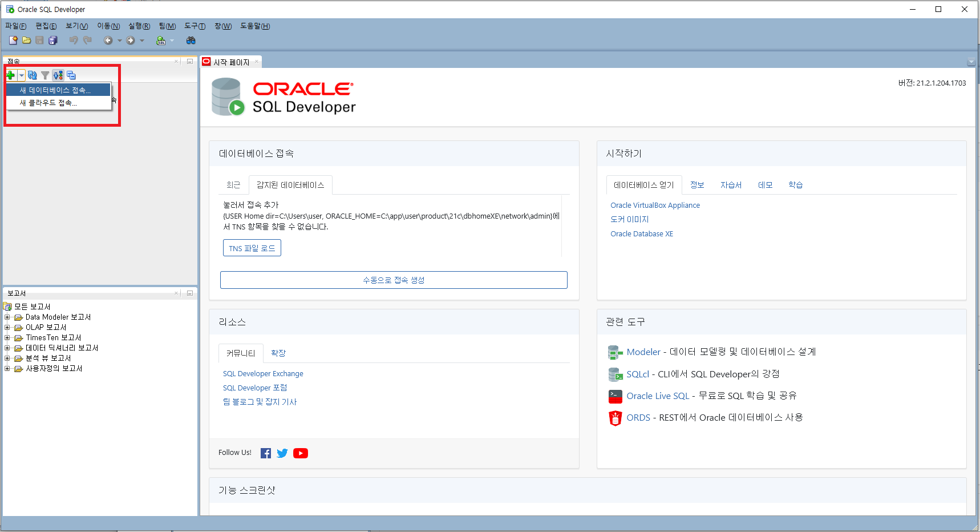Open the 도움말(H) menu

tap(255, 26)
